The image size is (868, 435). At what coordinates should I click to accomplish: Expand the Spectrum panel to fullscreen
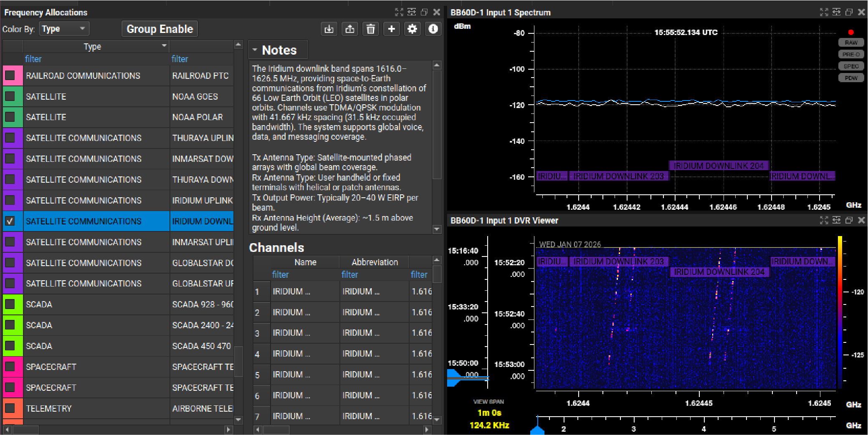pos(823,12)
